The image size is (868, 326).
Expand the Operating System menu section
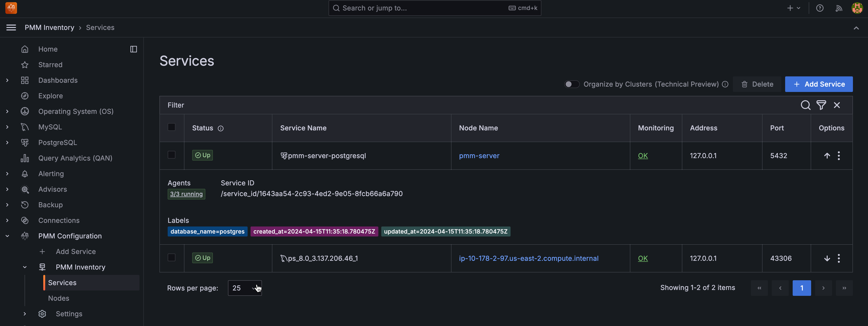pyautogui.click(x=8, y=111)
